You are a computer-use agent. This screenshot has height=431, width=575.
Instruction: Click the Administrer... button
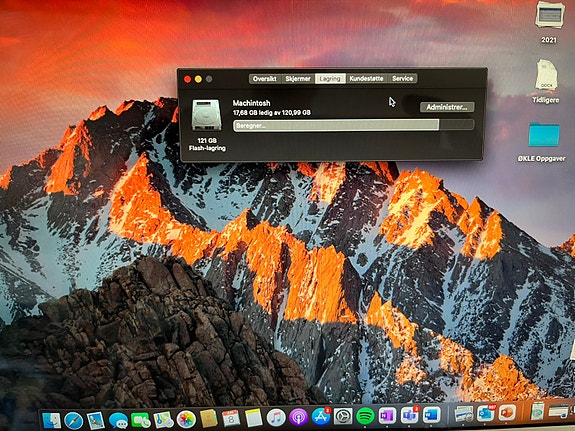click(447, 107)
